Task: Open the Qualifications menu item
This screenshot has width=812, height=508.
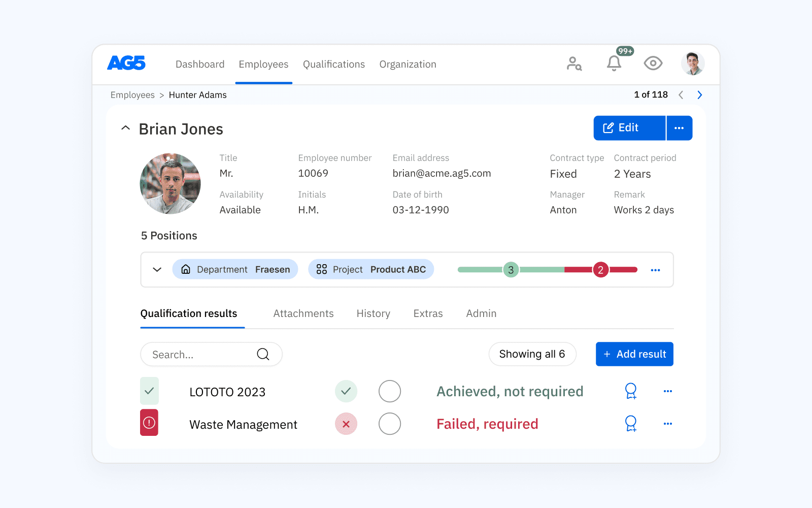Action: click(x=334, y=65)
